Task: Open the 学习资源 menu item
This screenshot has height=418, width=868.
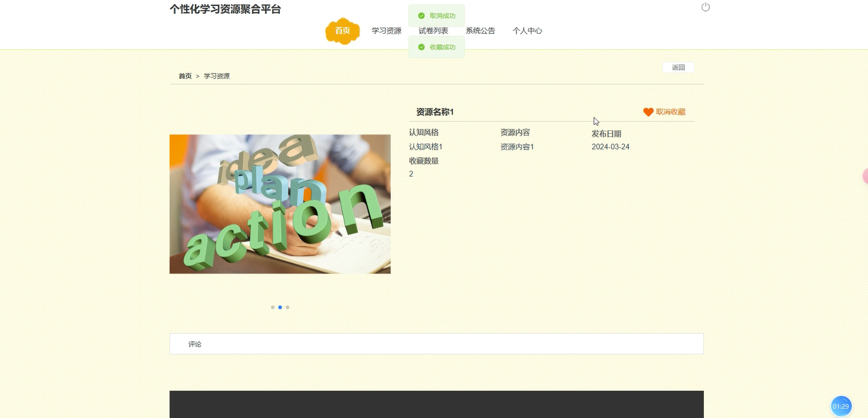Action: 385,30
